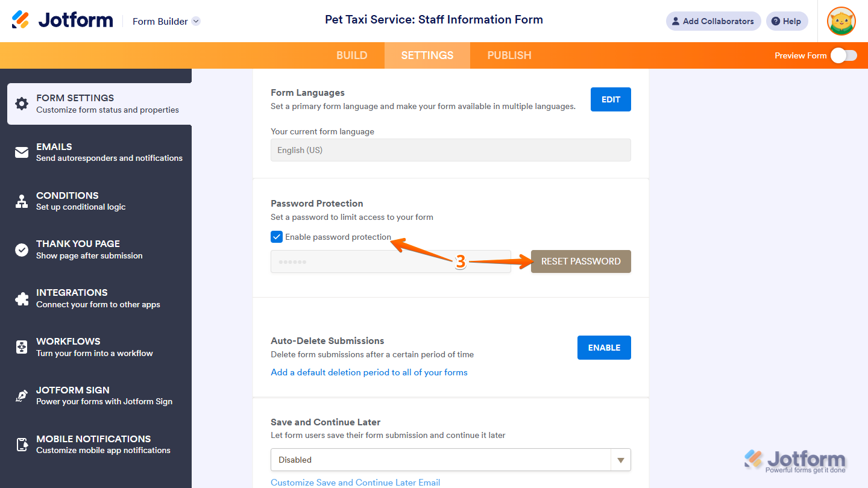
Task: Open the user avatar profile menu
Action: tap(841, 21)
